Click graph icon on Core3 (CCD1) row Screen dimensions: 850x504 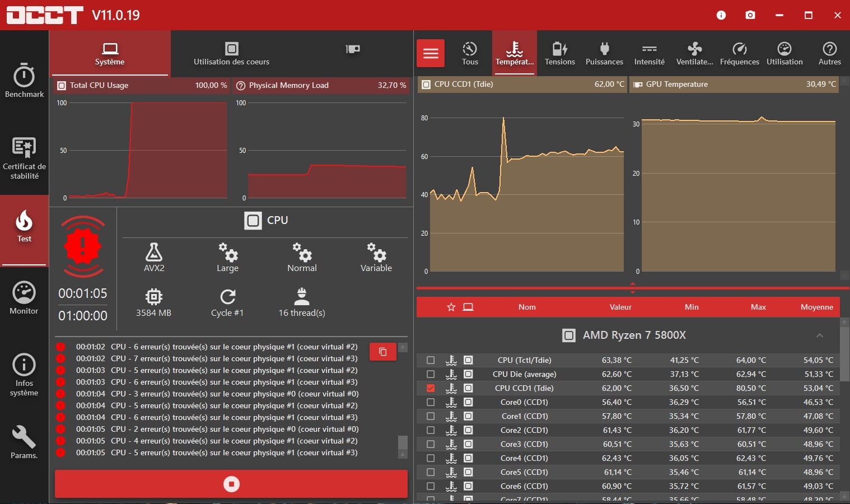468,444
